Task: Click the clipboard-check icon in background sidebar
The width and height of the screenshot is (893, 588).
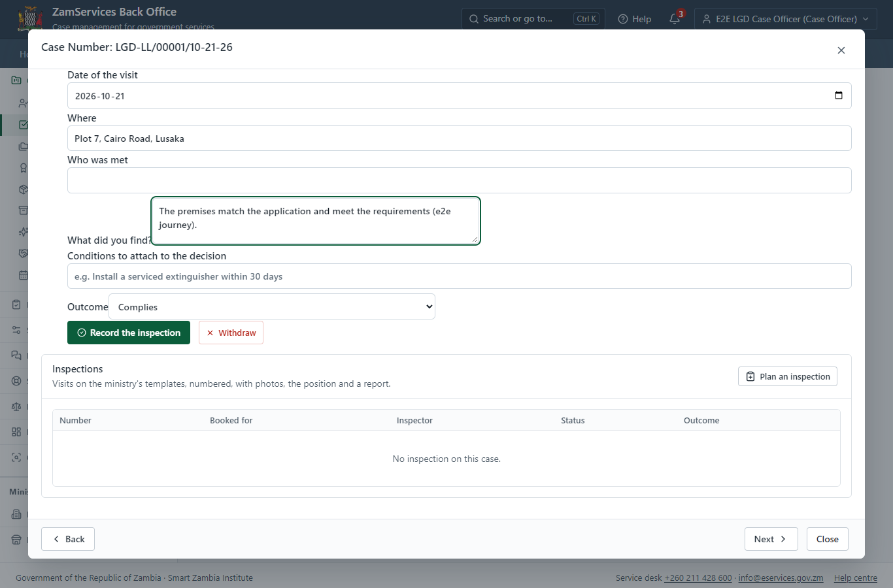Action: point(16,304)
